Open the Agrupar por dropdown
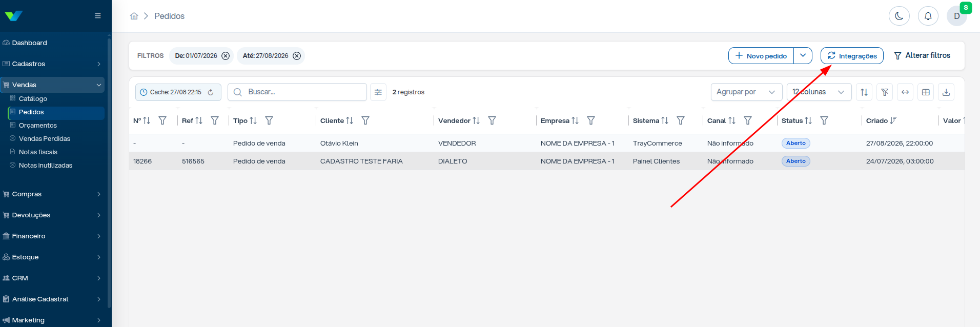This screenshot has height=327, width=980. pos(746,92)
